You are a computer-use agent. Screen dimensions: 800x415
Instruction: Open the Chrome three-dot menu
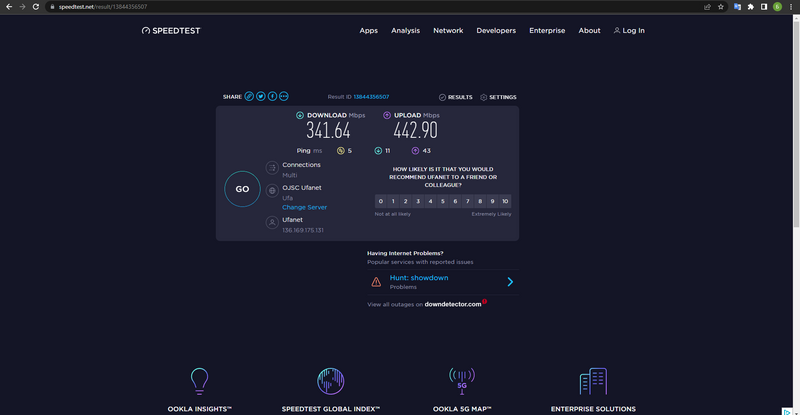pos(791,7)
